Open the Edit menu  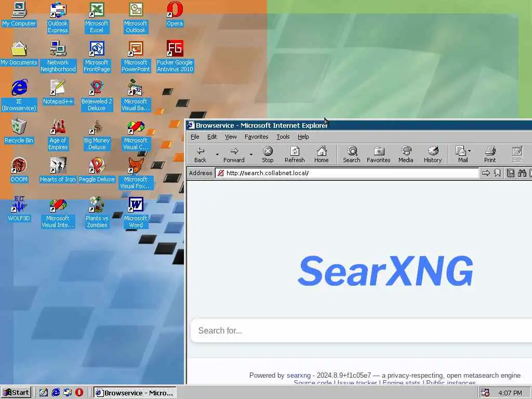point(212,137)
